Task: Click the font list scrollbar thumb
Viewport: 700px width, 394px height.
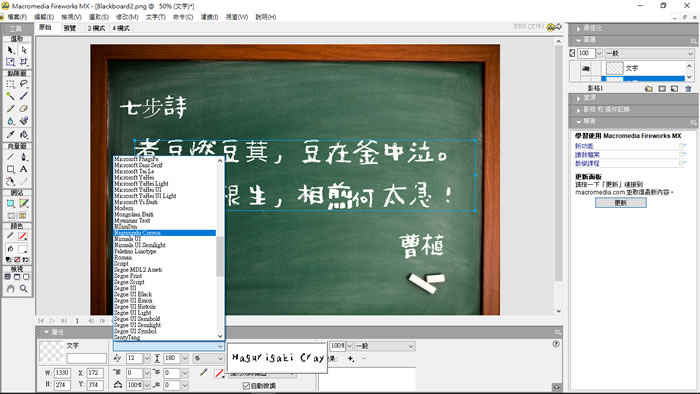Action: (220, 256)
